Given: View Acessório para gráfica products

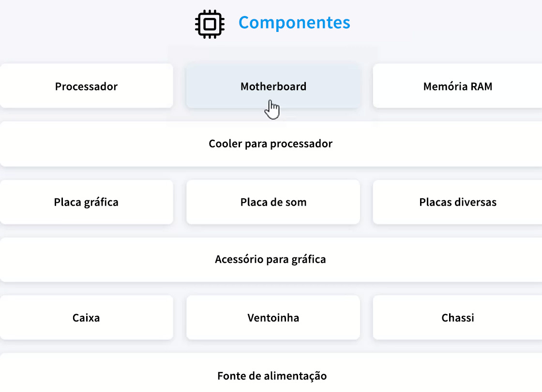Looking at the screenshot, I should 271,259.
